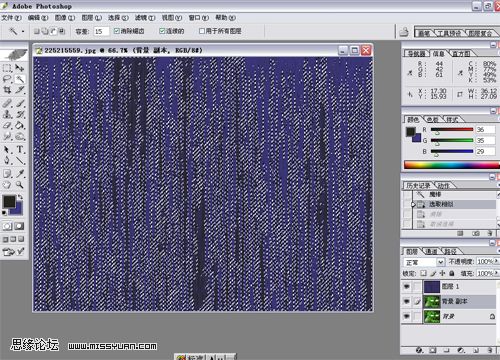This screenshot has width=500, height=360.
Task: Select the Lasso tool
Action: click(7, 79)
